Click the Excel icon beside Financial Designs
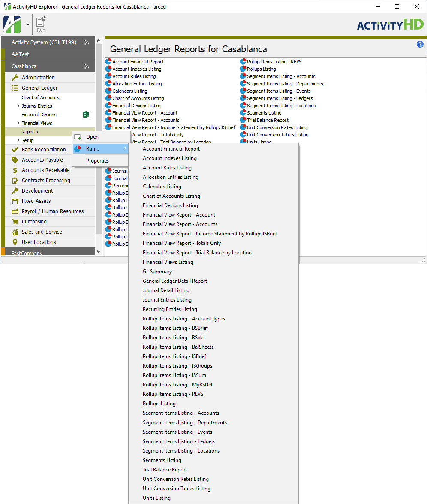Screen dimensions: 427x504 (86, 115)
